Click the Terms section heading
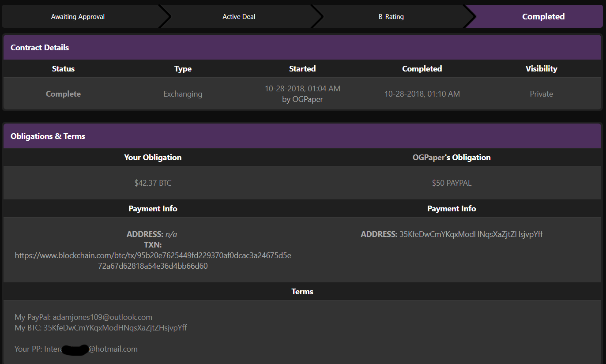Image resolution: width=606 pixels, height=364 pixels. pyautogui.click(x=302, y=292)
